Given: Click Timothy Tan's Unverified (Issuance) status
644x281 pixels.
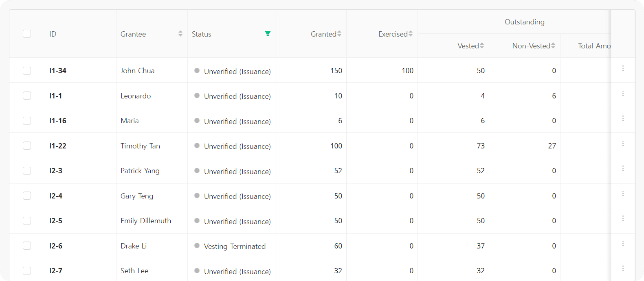Looking at the screenshot, I should click(x=237, y=146).
